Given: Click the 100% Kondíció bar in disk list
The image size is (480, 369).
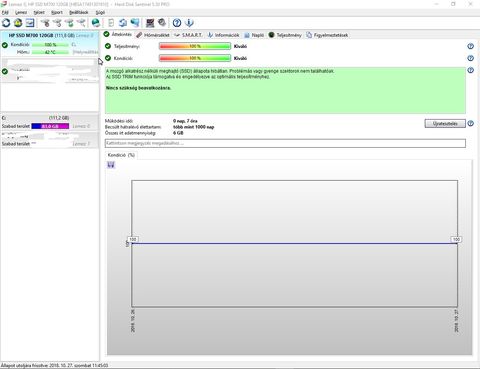Looking at the screenshot, I should (x=50, y=45).
